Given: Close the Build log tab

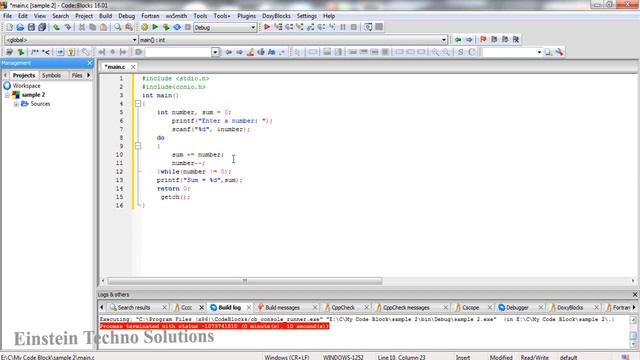Looking at the screenshot, I should [x=249, y=307].
